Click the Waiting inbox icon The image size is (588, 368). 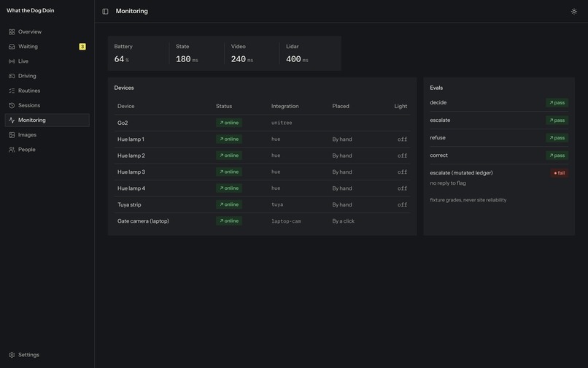point(12,47)
